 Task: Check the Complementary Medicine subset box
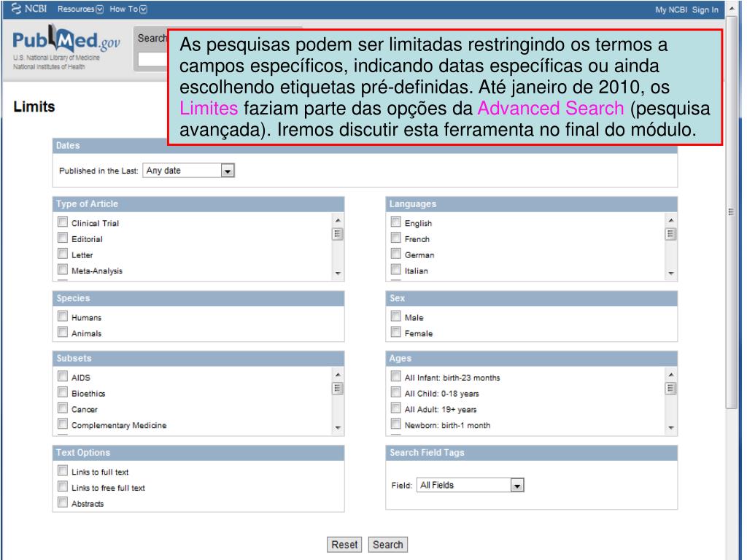(63, 424)
